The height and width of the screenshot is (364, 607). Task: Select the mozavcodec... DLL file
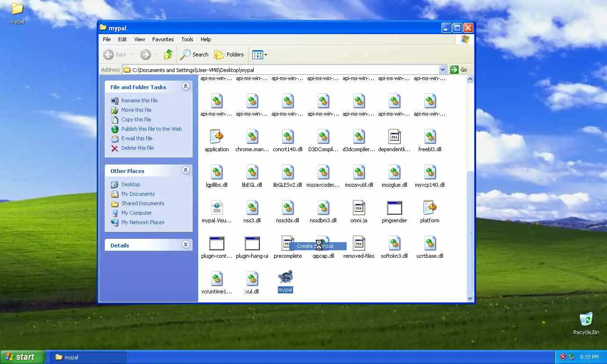point(323,172)
